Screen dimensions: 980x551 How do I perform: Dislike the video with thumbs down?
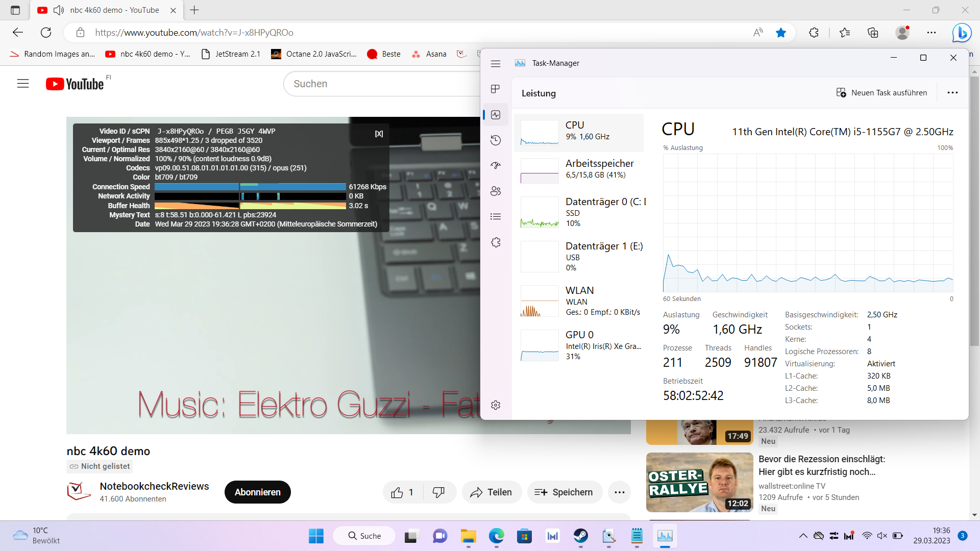point(438,492)
